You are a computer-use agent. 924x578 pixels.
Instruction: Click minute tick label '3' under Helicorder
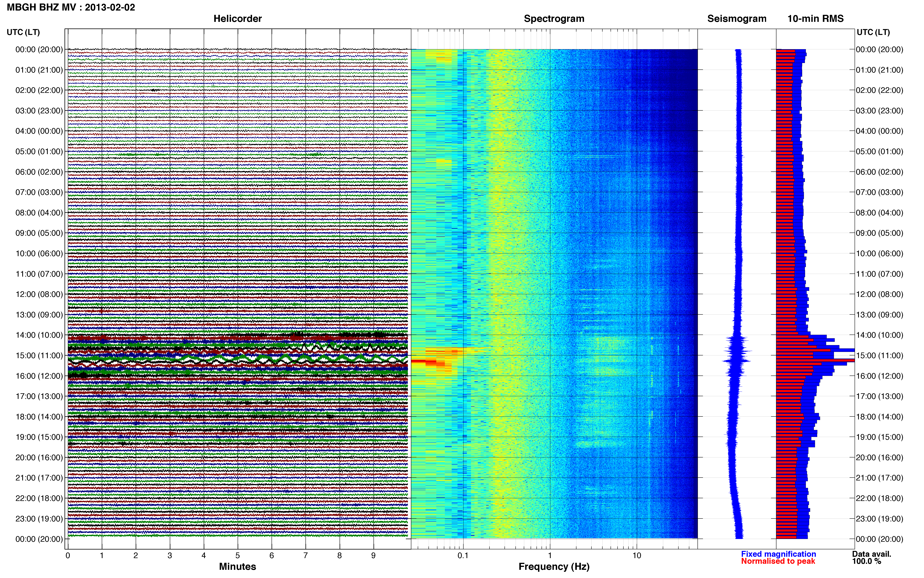170,555
